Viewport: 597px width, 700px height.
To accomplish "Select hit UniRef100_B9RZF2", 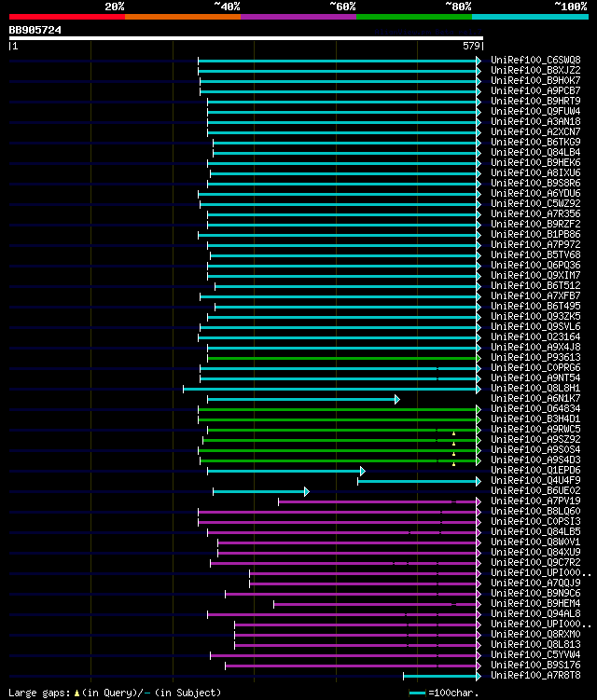I will tap(535, 224).
